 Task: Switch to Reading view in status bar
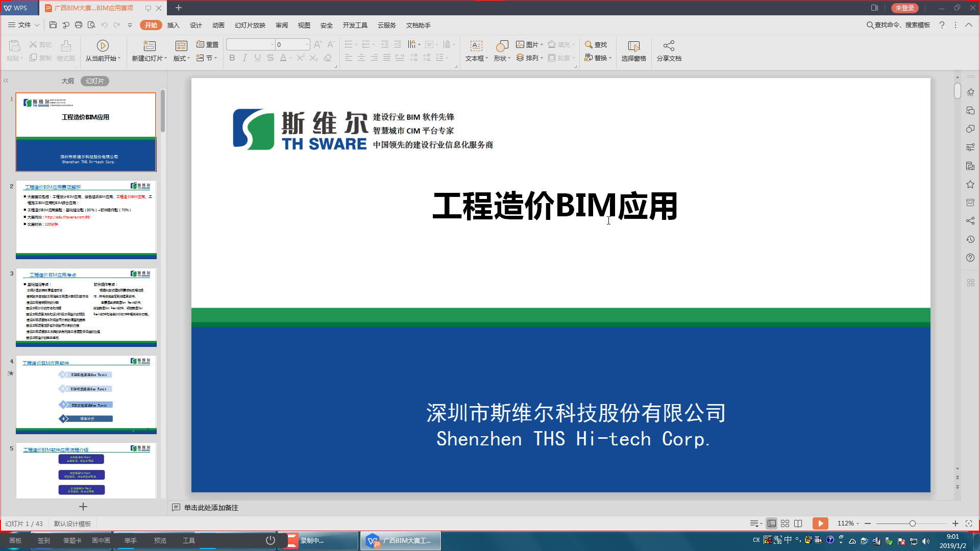(798, 523)
